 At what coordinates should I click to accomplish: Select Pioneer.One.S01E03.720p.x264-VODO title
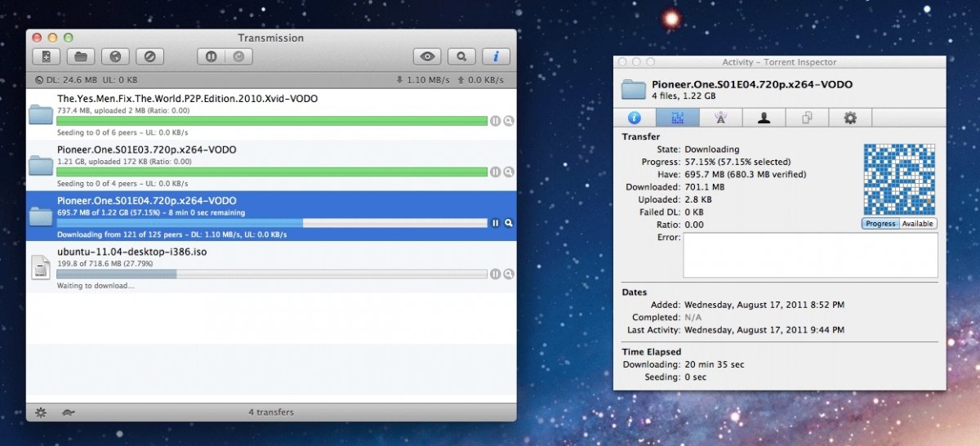[x=147, y=149]
